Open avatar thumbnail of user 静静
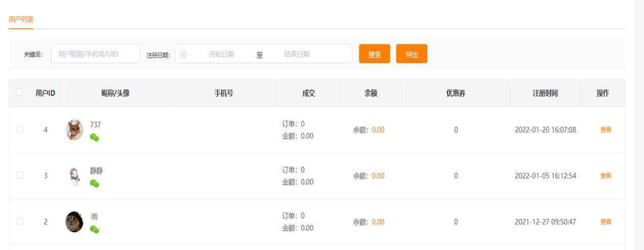This screenshot has width=644, height=250. point(74,176)
